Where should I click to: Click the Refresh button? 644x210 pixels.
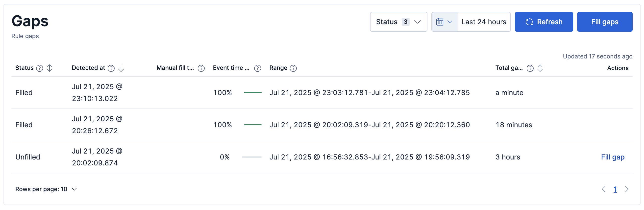pos(544,22)
